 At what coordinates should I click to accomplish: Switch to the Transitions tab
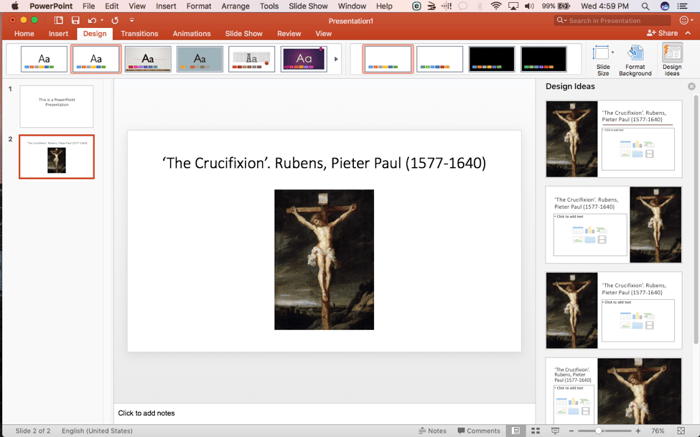tap(139, 33)
